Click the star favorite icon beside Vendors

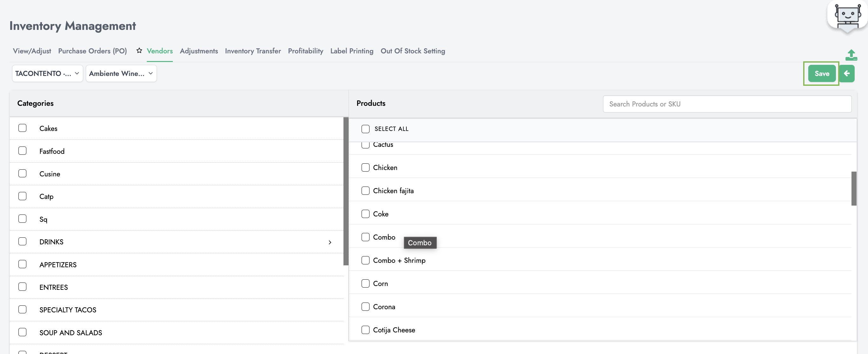pyautogui.click(x=139, y=51)
